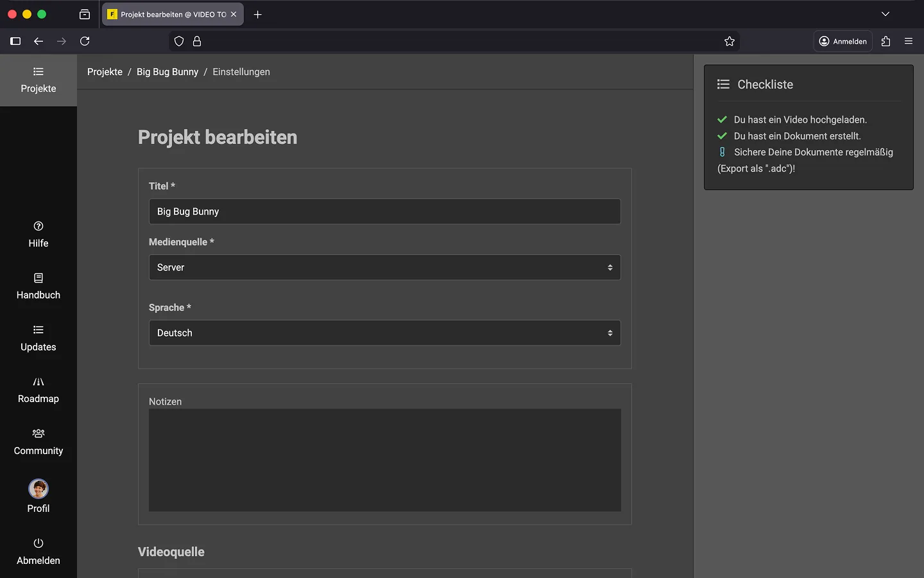Viewport: 924px width, 578px height.
Task: Open the Sprache dropdown set to Deutsch
Action: (x=384, y=333)
